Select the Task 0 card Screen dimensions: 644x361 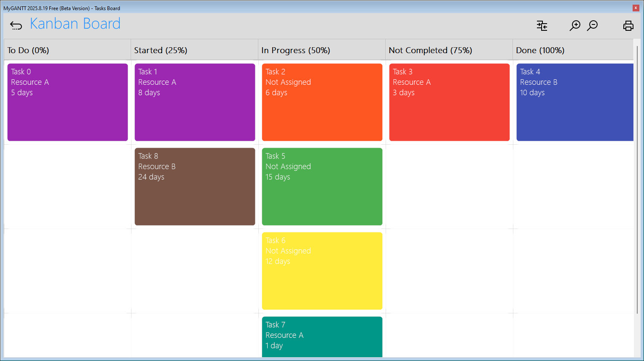pos(67,102)
